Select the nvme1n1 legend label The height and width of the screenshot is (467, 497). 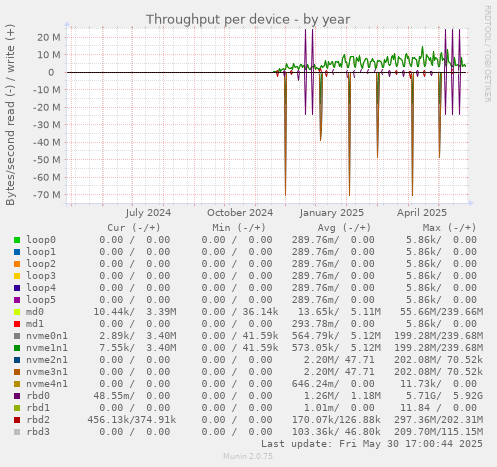47,348
